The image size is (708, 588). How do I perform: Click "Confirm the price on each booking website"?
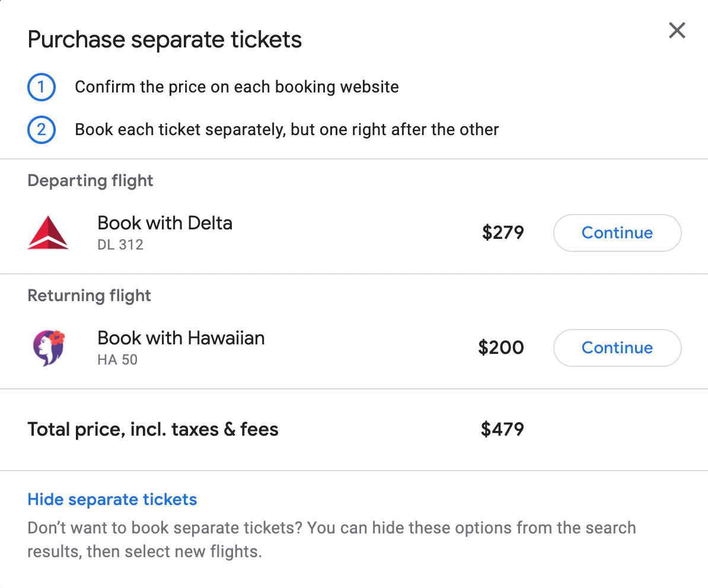(237, 88)
